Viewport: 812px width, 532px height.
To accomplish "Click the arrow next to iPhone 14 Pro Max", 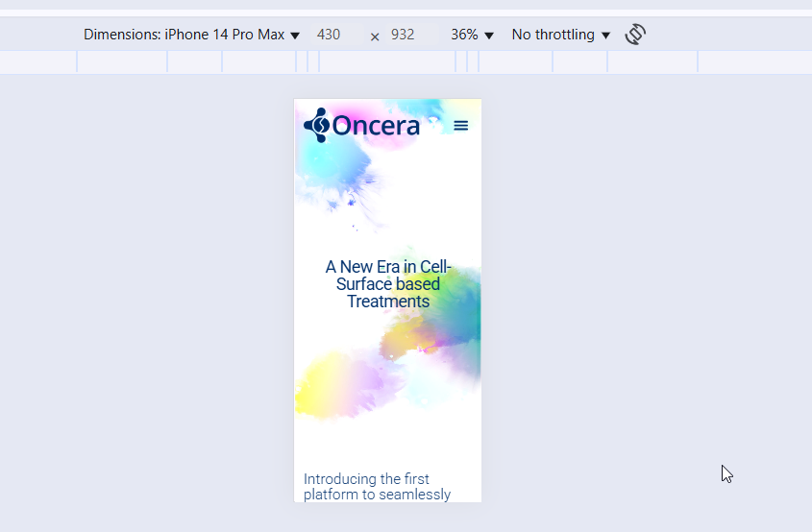I will 295,36.
